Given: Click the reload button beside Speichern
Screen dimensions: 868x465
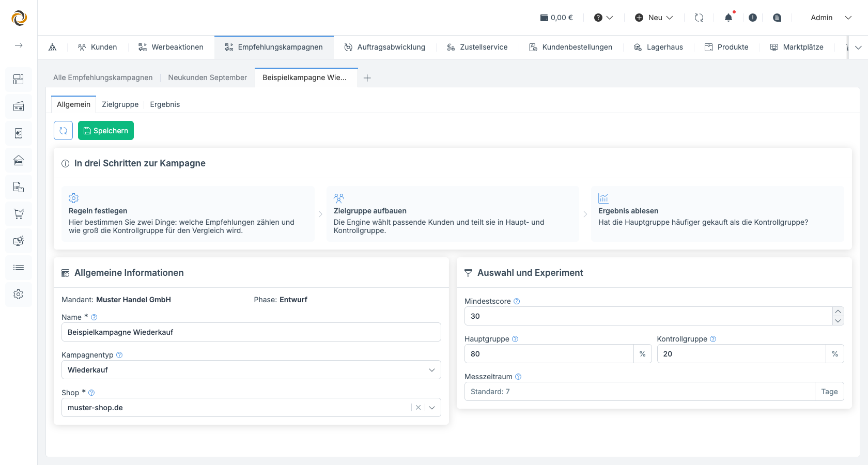Looking at the screenshot, I should (63, 131).
